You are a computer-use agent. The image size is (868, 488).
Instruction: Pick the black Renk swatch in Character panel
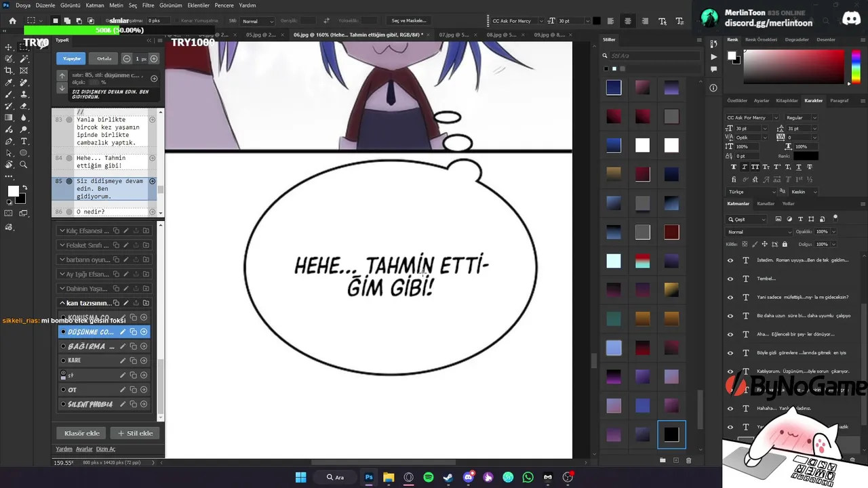coord(806,156)
